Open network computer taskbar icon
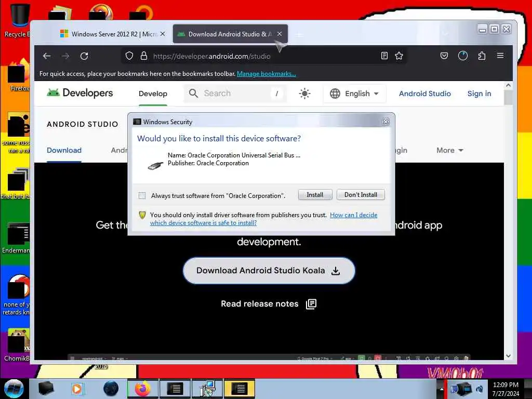 (x=207, y=389)
